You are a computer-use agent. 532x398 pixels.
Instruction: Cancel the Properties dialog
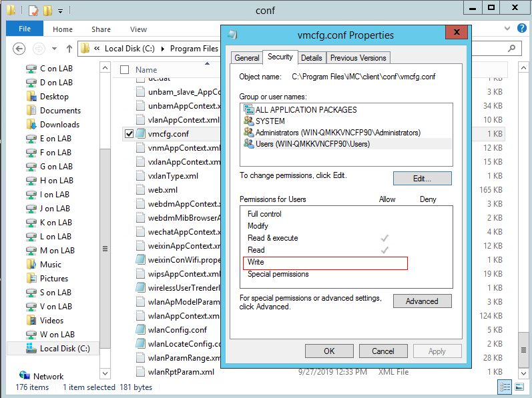pyautogui.click(x=383, y=351)
